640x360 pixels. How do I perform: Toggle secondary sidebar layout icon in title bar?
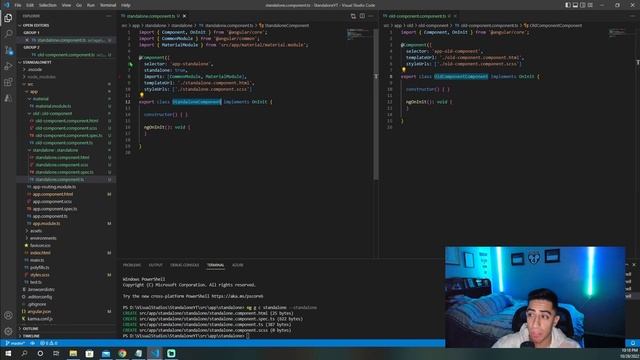pos(582,5)
